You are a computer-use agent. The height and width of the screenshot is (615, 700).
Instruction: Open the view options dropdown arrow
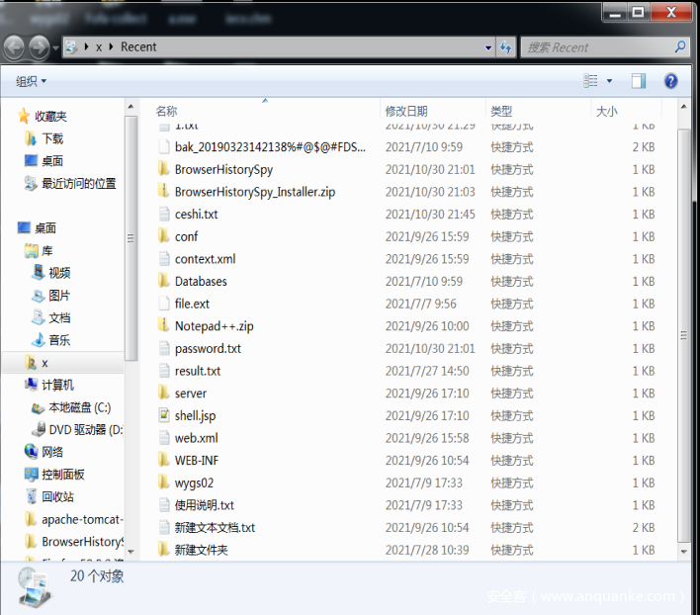point(609,81)
